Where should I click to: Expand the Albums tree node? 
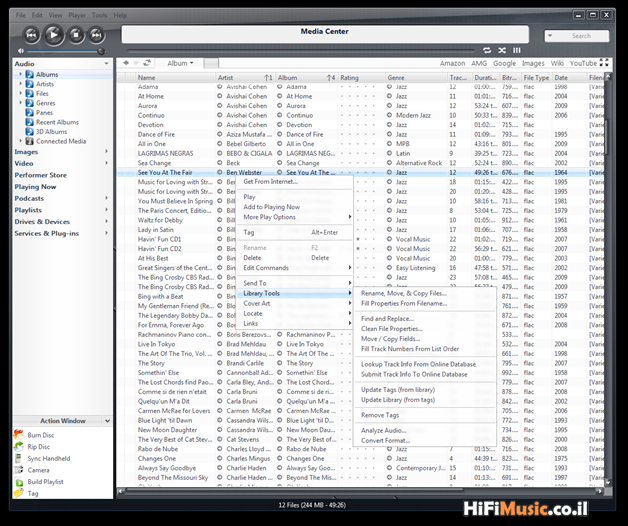[x=20, y=74]
